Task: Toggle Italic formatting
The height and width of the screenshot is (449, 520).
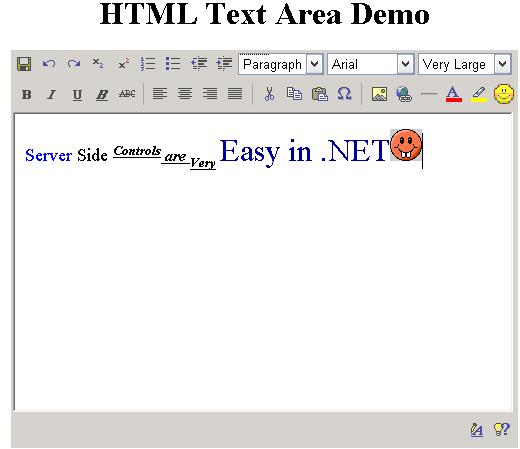Action: click(51, 95)
